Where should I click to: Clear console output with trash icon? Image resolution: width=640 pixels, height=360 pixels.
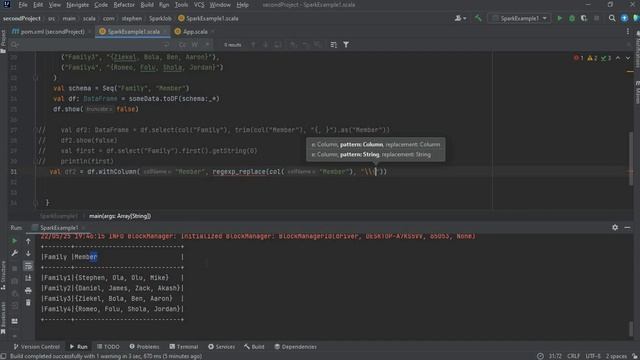coord(28,303)
